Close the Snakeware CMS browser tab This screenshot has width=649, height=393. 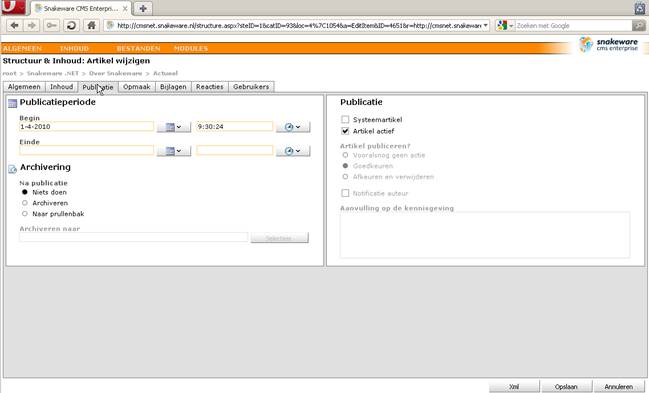click(x=125, y=8)
